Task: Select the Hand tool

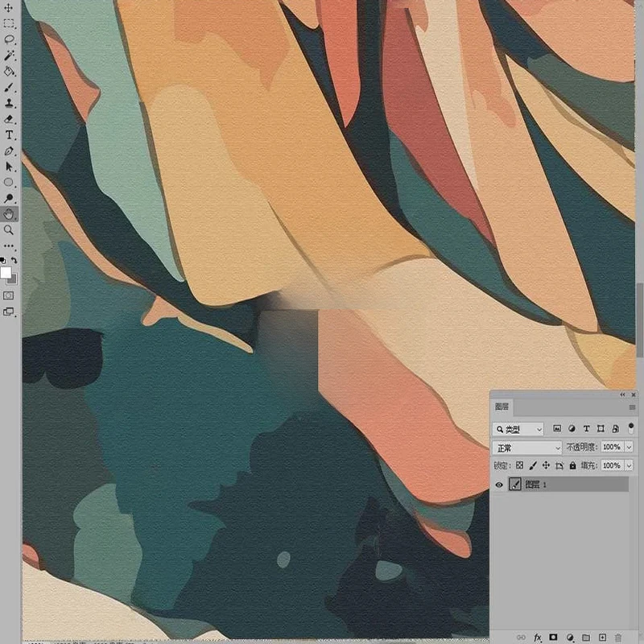Action: pos(8,214)
